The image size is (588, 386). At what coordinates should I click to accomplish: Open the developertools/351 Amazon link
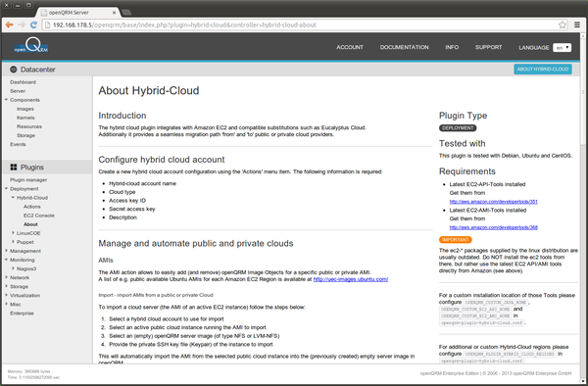click(x=494, y=202)
